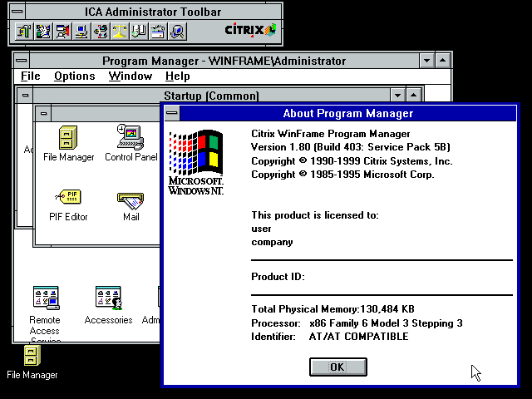Select the Mail program icon
Screen dimensions: 532x399
131,199
